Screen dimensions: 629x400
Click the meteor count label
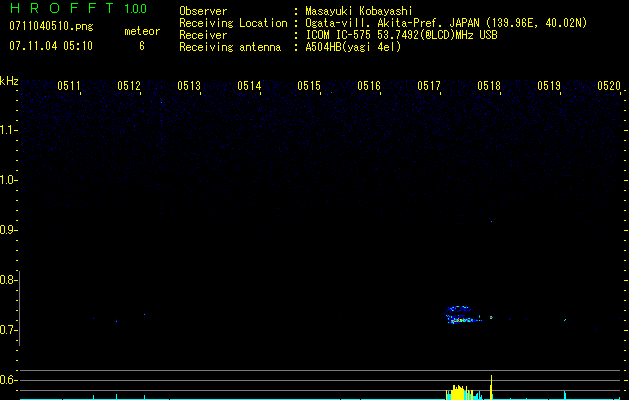click(142, 31)
